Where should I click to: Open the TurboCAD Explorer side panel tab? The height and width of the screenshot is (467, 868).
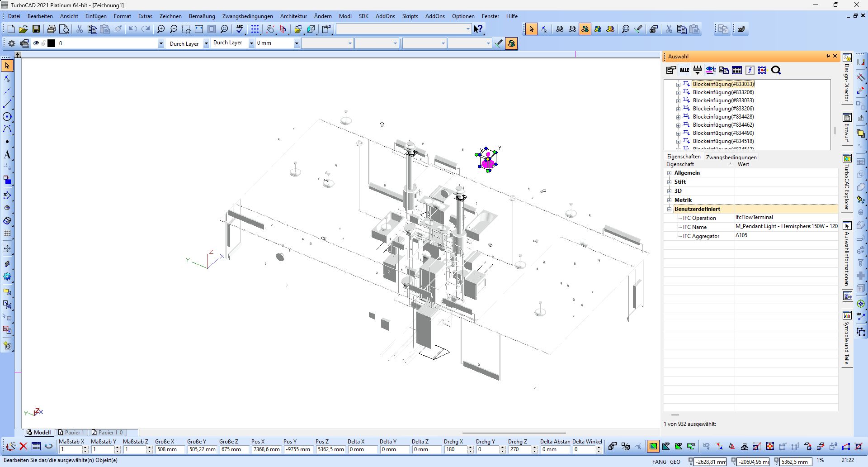(x=847, y=182)
